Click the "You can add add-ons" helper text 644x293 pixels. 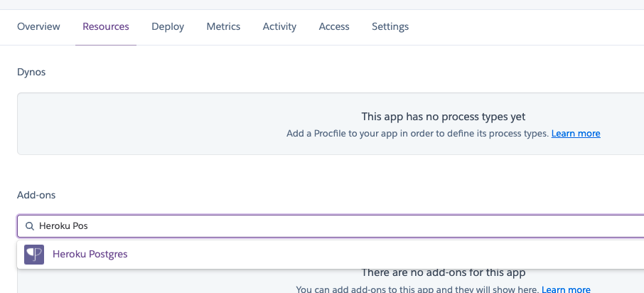417,289
